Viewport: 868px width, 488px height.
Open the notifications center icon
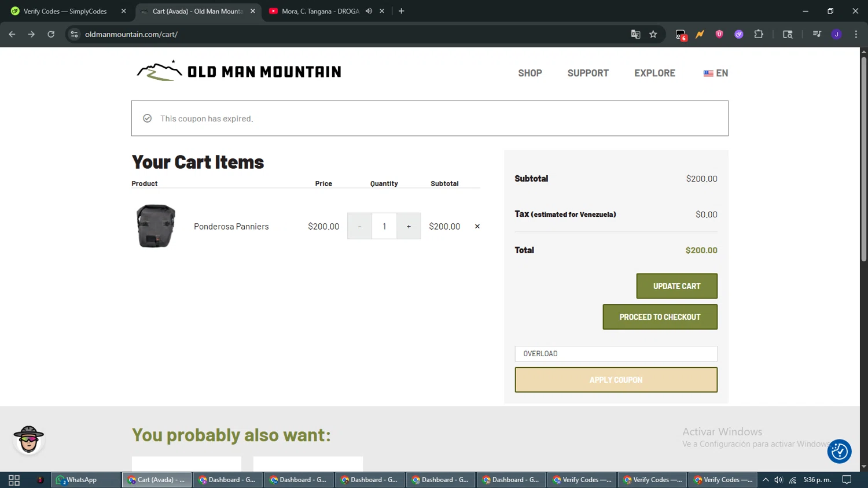tap(847, 480)
